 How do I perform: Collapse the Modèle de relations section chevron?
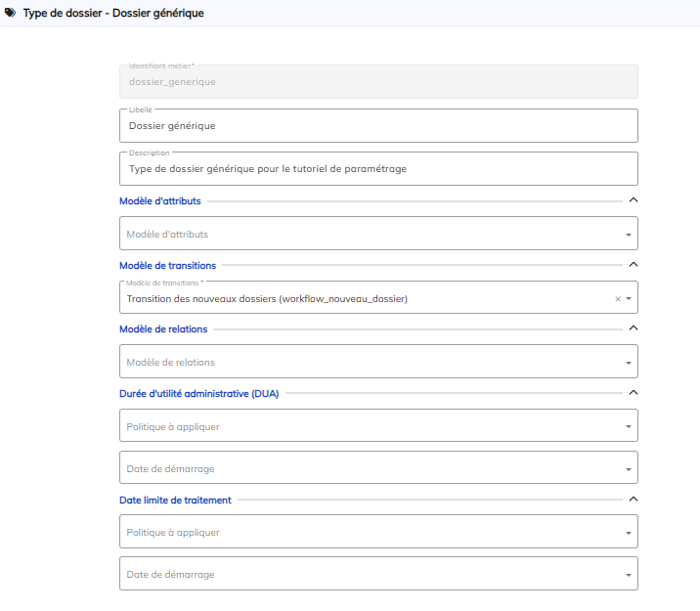click(633, 328)
